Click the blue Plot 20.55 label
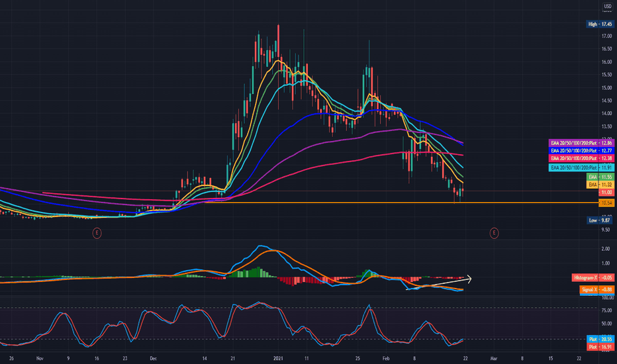Viewport: 617px width, 364px height. [x=600, y=340]
